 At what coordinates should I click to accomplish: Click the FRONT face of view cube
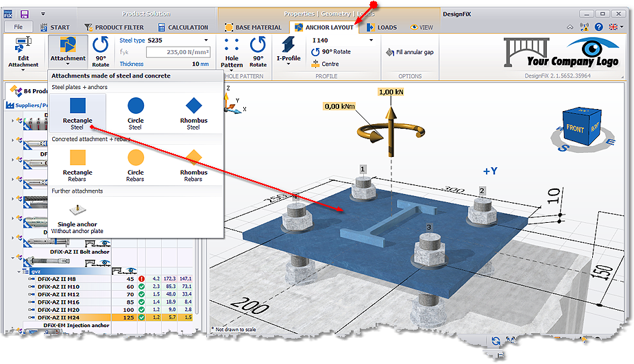574,128
